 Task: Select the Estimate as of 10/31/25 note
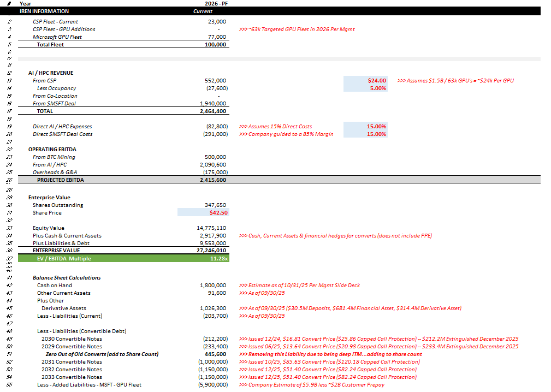[299, 286]
